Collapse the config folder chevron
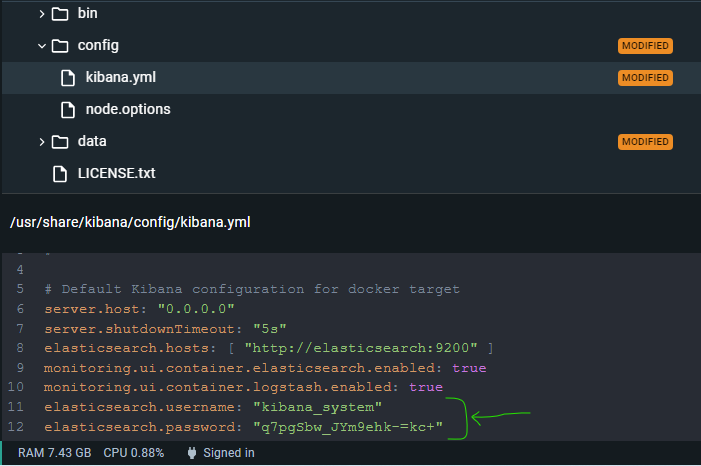The height and width of the screenshot is (466, 701). (x=42, y=46)
